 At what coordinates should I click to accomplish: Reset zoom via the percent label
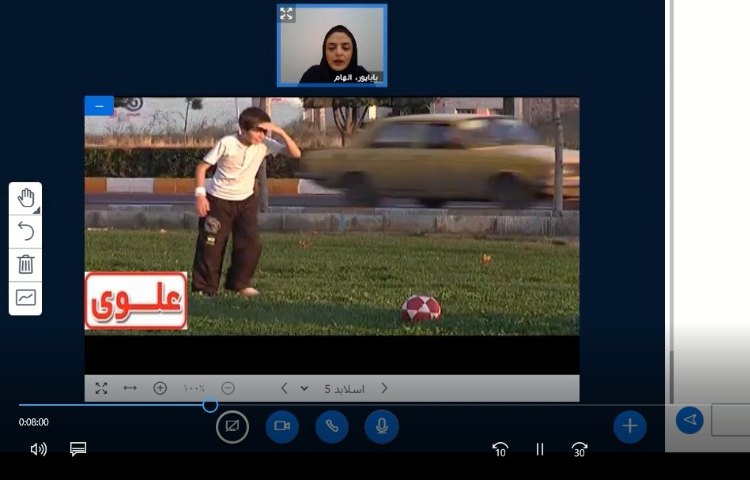pos(194,389)
